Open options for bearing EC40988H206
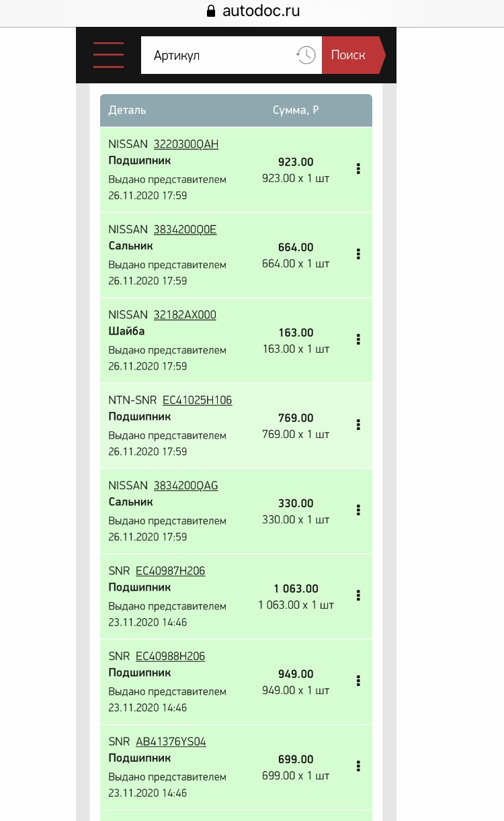This screenshot has width=504, height=821. [359, 681]
